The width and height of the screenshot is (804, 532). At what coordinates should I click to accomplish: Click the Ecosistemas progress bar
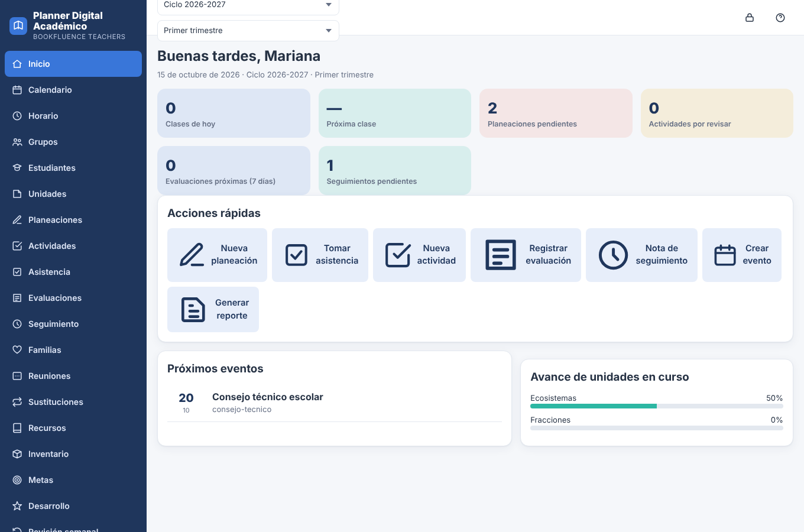657,406
